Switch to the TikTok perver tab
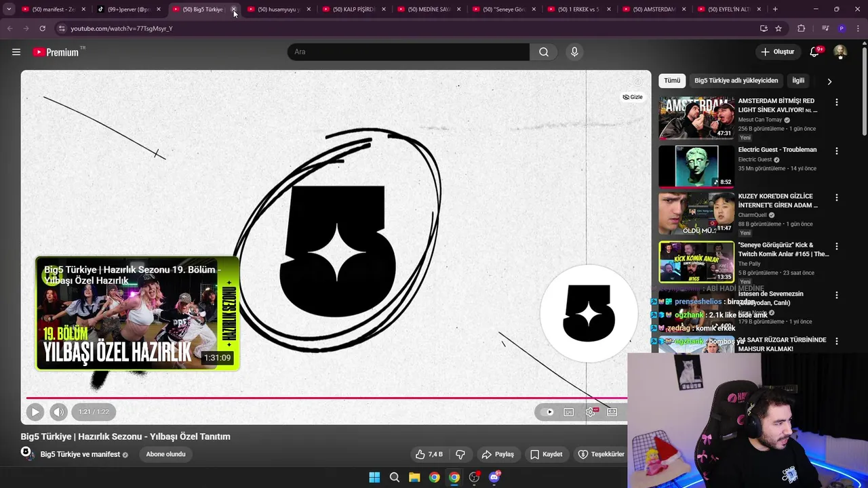Screen dimensions: 868x488 point(127,9)
